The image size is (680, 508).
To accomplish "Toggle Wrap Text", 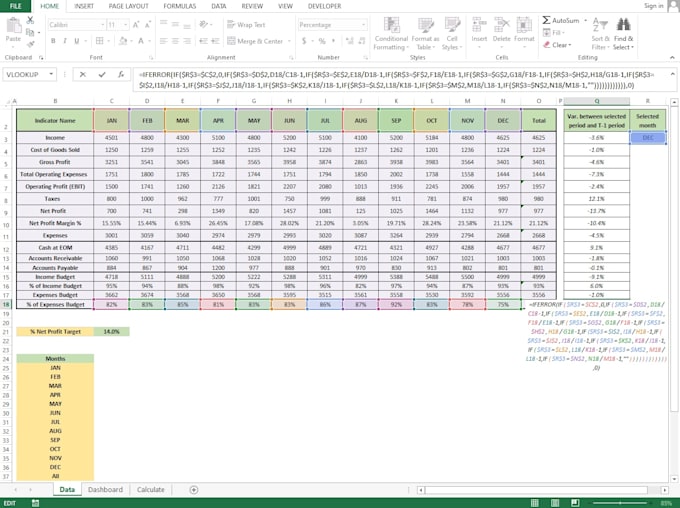I will tap(246, 25).
